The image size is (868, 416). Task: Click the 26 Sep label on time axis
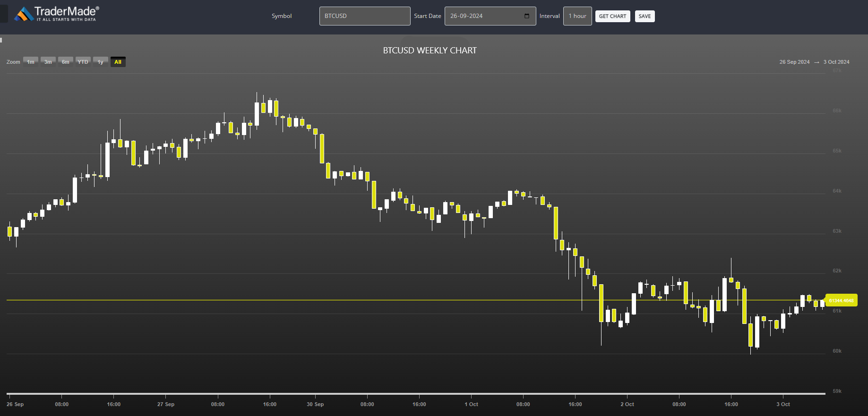pyautogui.click(x=15, y=404)
